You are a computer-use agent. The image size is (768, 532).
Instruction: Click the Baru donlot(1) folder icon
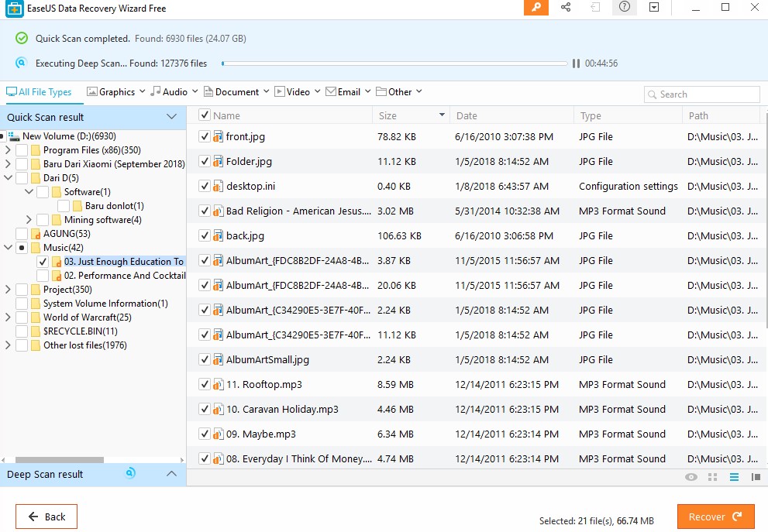pyautogui.click(x=77, y=205)
